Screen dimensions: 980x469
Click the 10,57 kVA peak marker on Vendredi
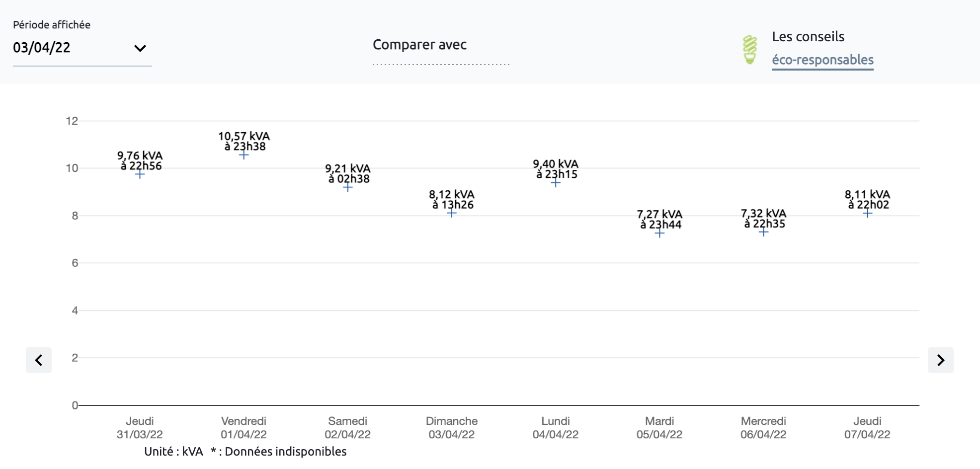click(244, 156)
